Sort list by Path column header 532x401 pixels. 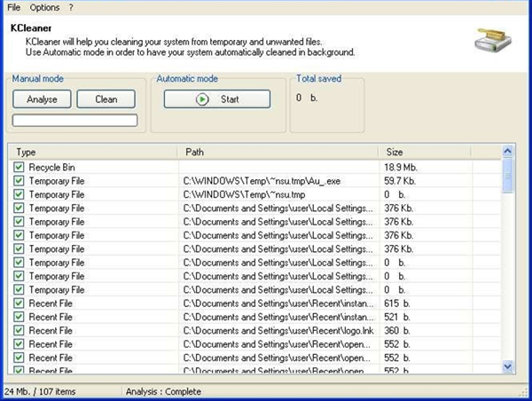(278, 152)
